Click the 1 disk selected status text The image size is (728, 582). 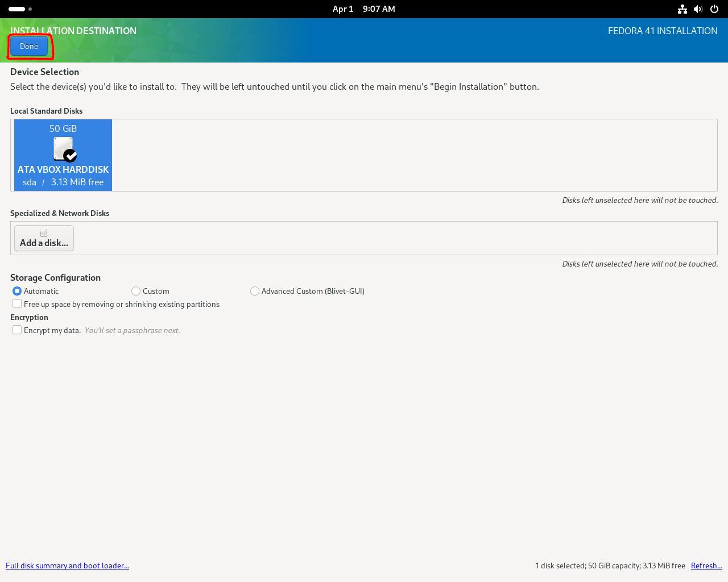click(610, 566)
